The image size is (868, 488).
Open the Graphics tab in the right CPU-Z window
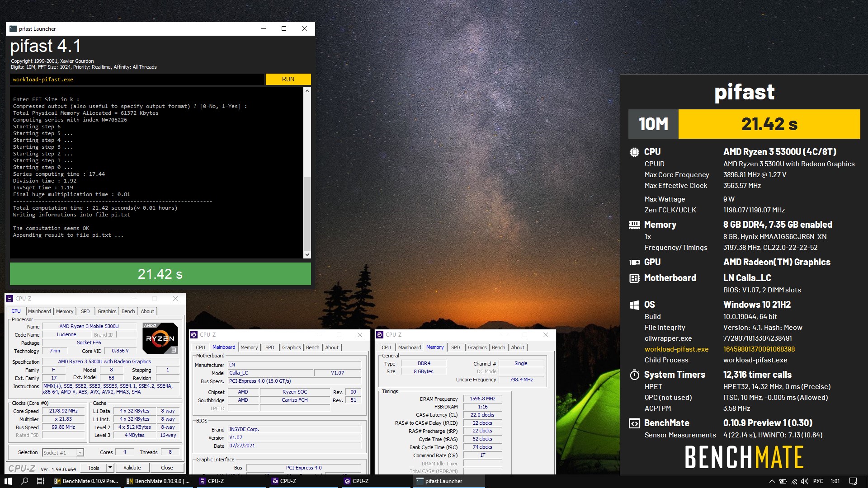pos(477,347)
